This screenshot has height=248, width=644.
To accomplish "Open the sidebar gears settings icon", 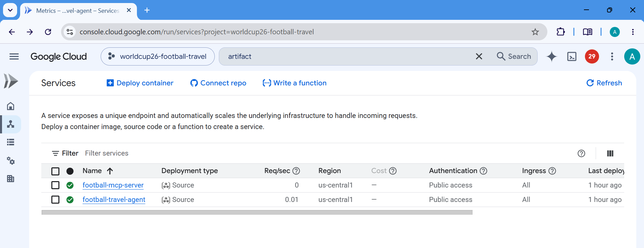I will click(11, 161).
